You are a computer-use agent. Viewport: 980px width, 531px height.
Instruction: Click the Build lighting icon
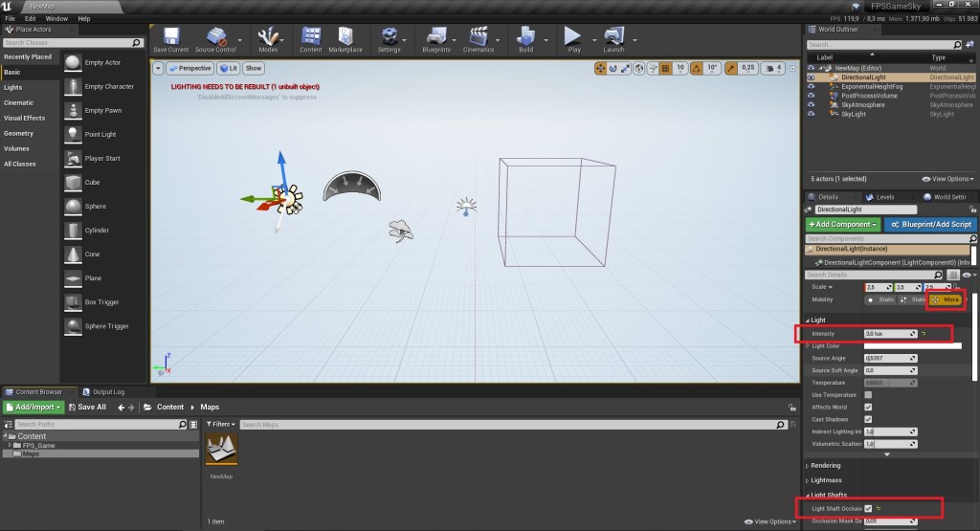pyautogui.click(x=525, y=38)
